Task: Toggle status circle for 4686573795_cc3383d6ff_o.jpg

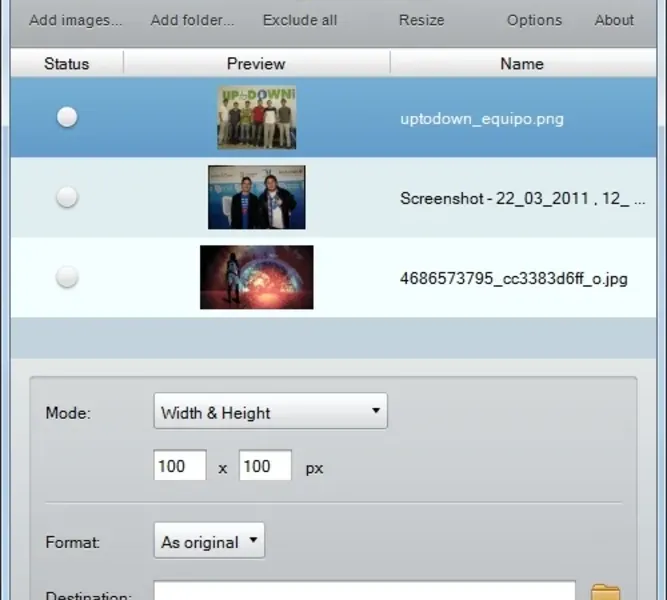Action: [67, 277]
